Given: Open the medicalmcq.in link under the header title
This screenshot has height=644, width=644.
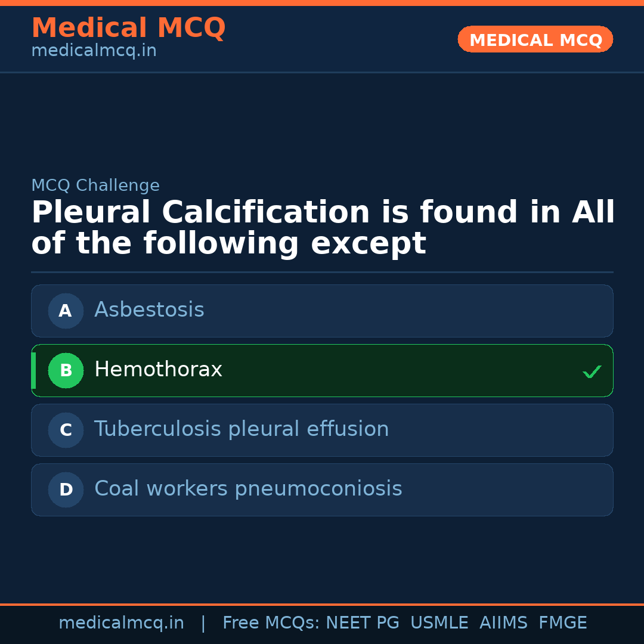Looking at the screenshot, I should [x=94, y=51].
